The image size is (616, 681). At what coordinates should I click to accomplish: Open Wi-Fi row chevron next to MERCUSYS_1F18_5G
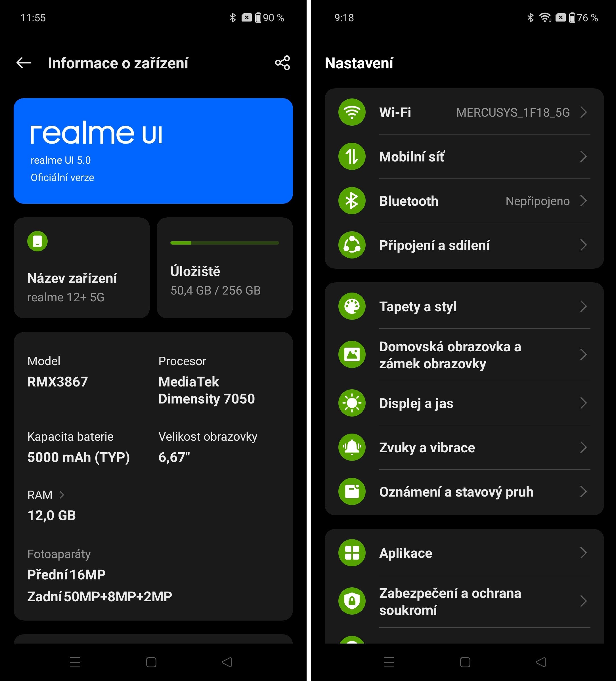click(583, 112)
